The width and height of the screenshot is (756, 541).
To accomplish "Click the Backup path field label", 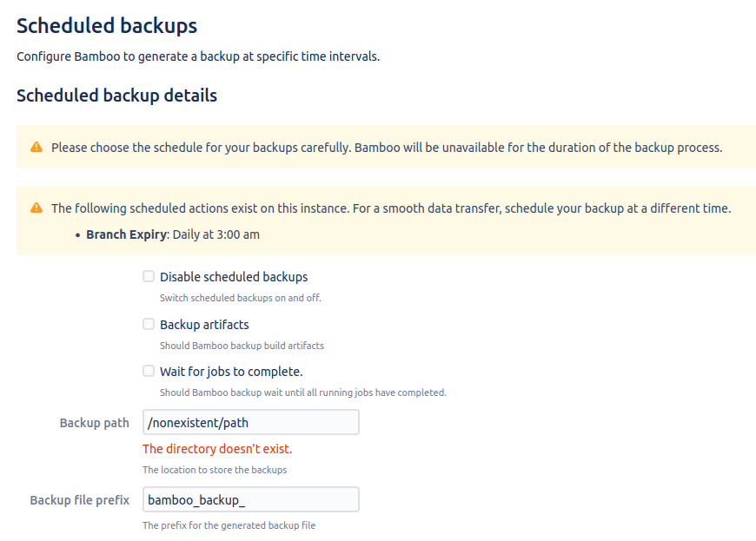I will coord(95,423).
